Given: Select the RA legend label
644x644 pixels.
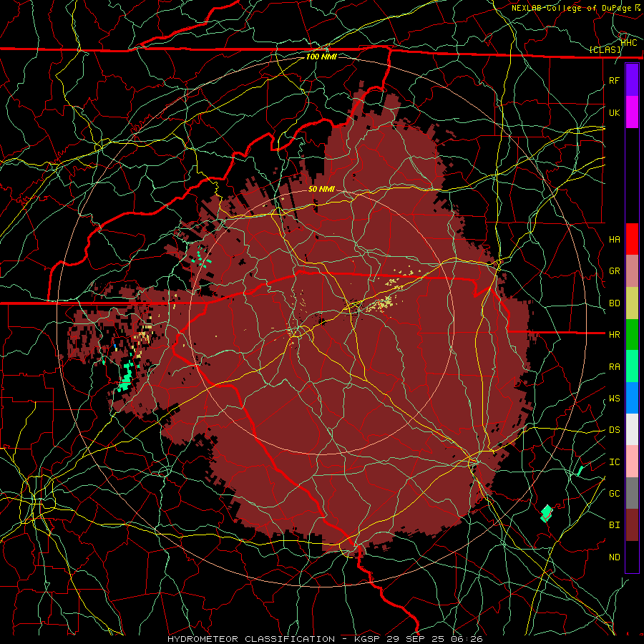Looking at the screenshot, I should tap(615, 367).
